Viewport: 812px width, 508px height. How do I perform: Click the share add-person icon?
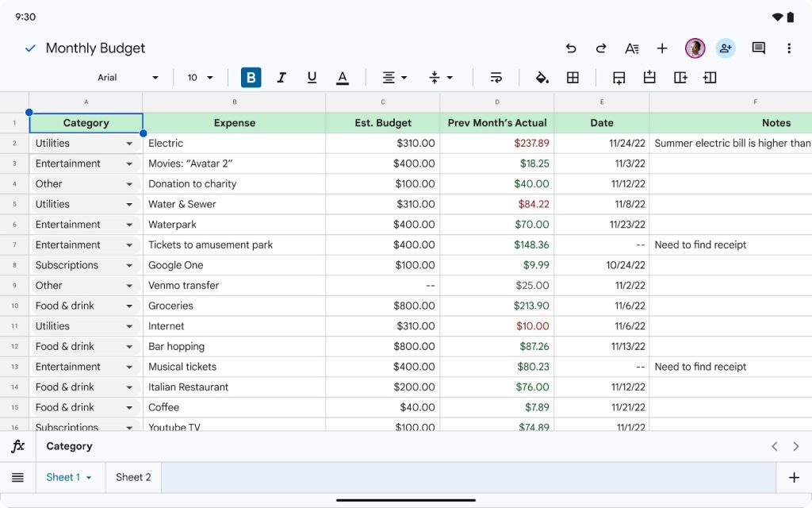726,48
